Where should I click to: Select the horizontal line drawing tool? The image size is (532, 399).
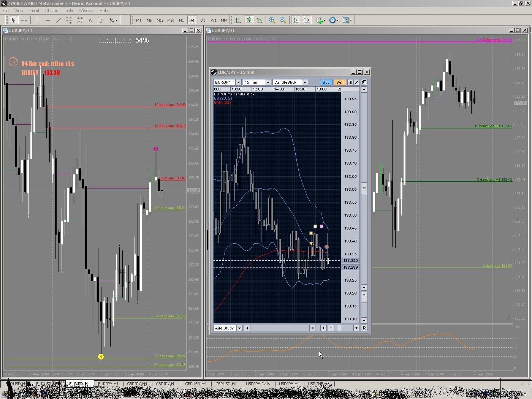coord(47,20)
